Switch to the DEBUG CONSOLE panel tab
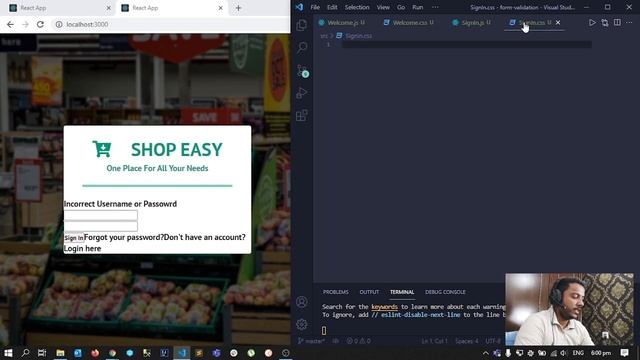The image size is (640, 360). pyautogui.click(x=445, y=292)
